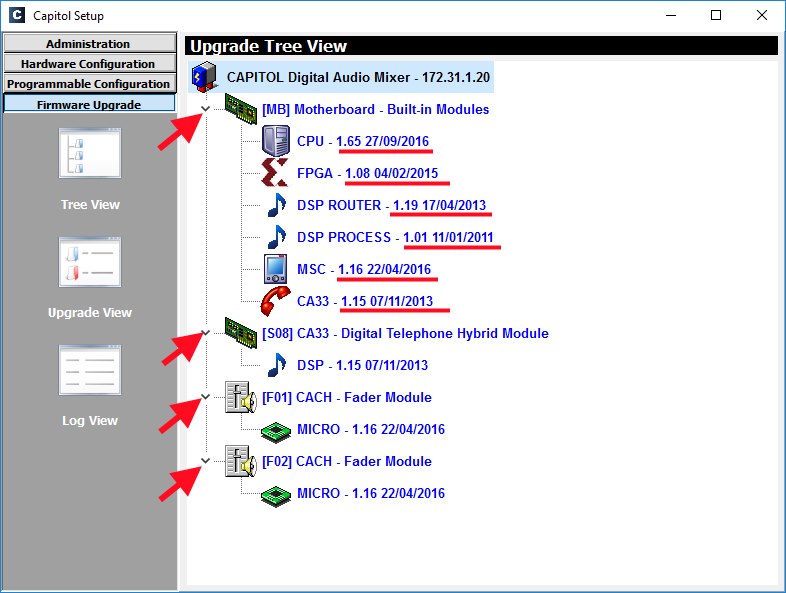Click the F02 fader module icon
Image resolution: width=786 pixels, height=593 pixels.
(241, 461)
